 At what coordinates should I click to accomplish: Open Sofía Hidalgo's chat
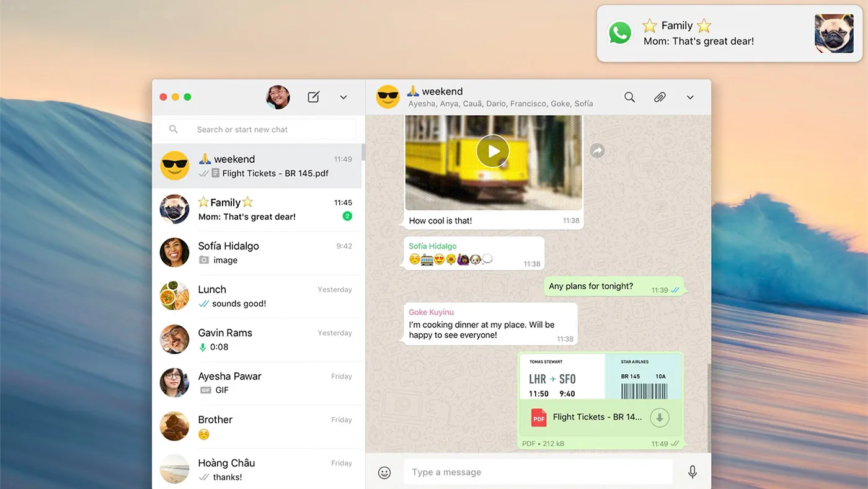257,253
